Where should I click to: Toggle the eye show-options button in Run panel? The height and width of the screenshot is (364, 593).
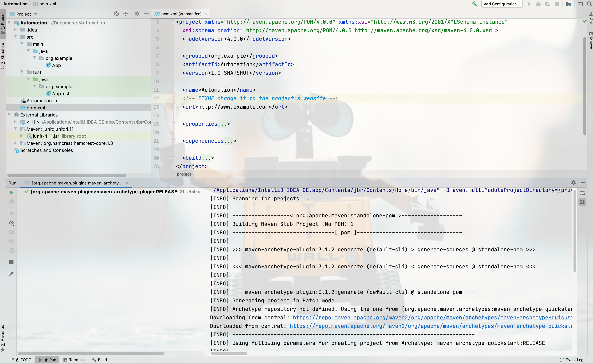pos(11,223)
